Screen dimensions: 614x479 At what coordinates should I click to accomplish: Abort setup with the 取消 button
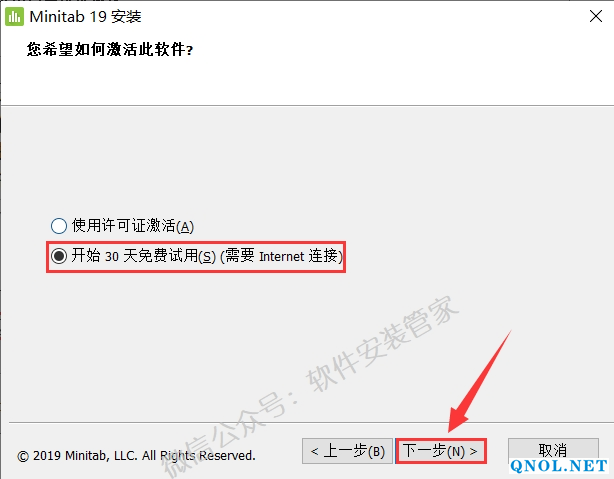(x=553, y=450)
